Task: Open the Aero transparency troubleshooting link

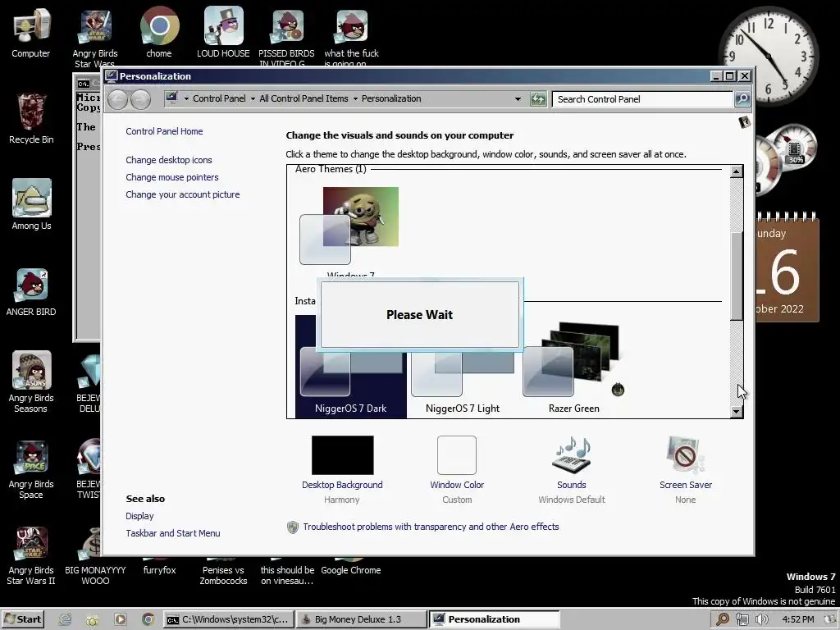Action: point(431,527)
